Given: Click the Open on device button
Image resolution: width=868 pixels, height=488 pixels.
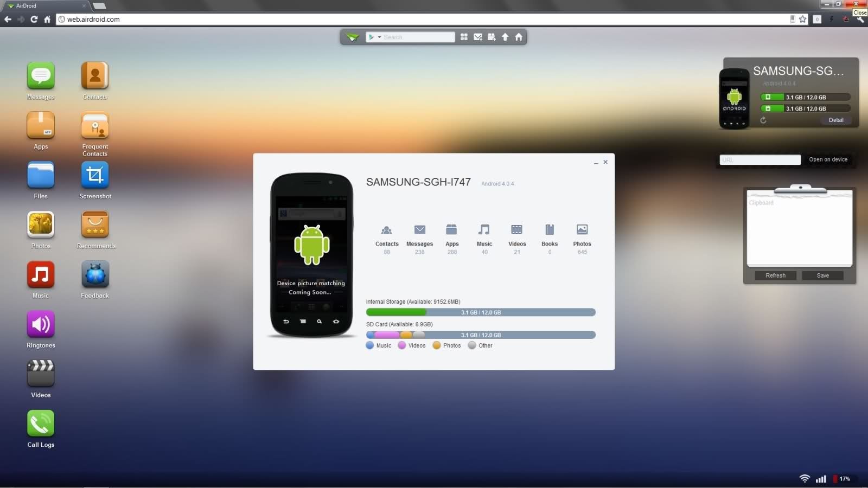Looking at the screenshot, I should click(828, 159).
